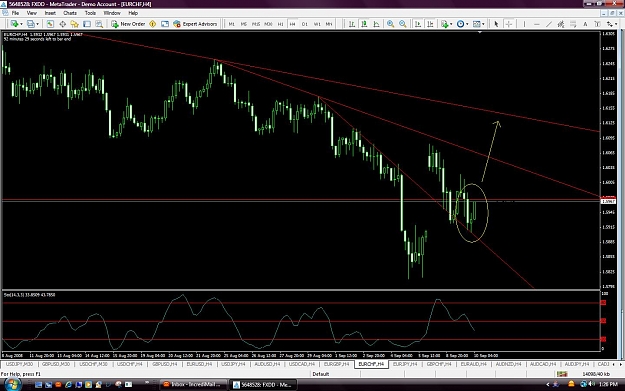Select the Cursor arrow tool
Screen dimensions: 625x391
pyautogui.click(x=496, y=24)
